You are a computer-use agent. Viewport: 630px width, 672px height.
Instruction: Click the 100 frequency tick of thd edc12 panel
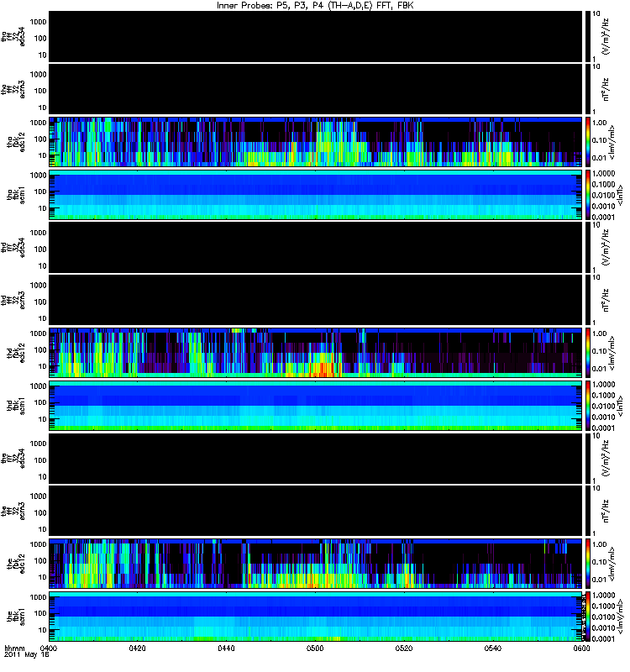[x=39, y=350]
